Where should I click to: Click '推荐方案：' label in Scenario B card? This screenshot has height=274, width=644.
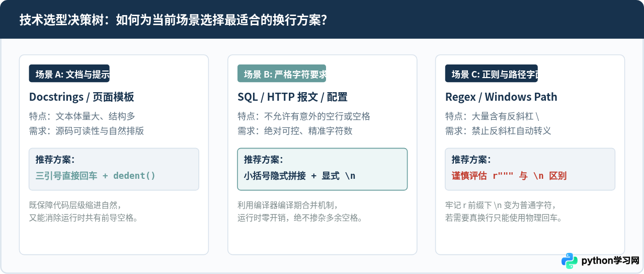[263, 160]
